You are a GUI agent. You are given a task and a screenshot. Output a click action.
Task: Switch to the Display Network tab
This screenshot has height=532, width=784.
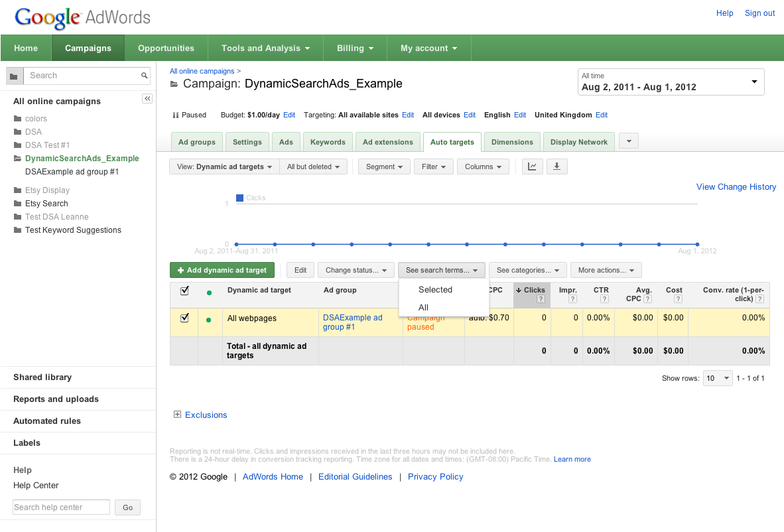coord(578,142)
